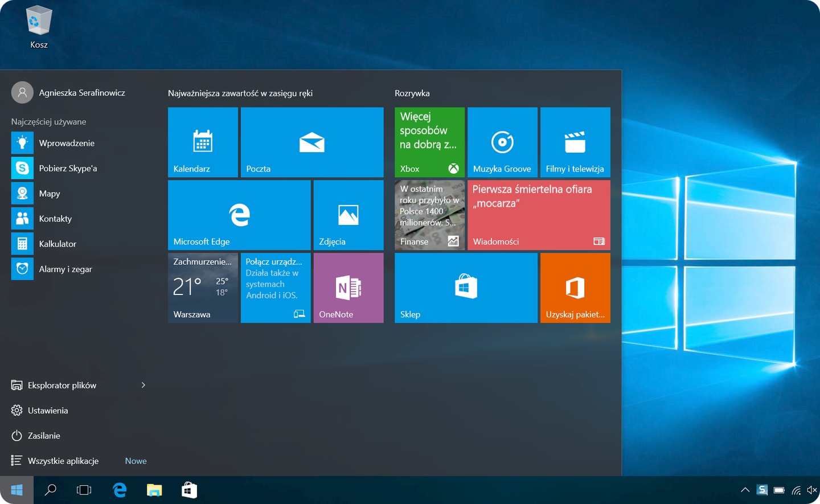
Task: Launch Pobierz Skype'a entry
Action: (x=79, y=168)
